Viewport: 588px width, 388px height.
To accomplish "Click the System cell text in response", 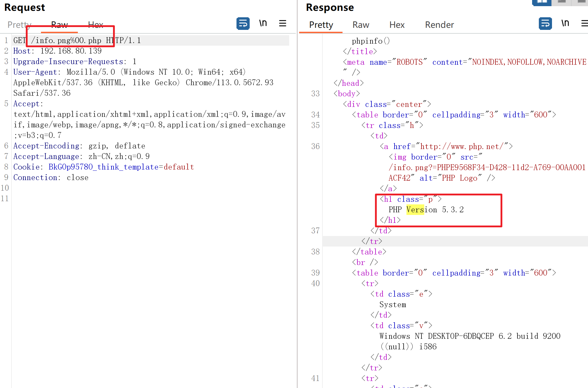I will [x=393, y=305].
